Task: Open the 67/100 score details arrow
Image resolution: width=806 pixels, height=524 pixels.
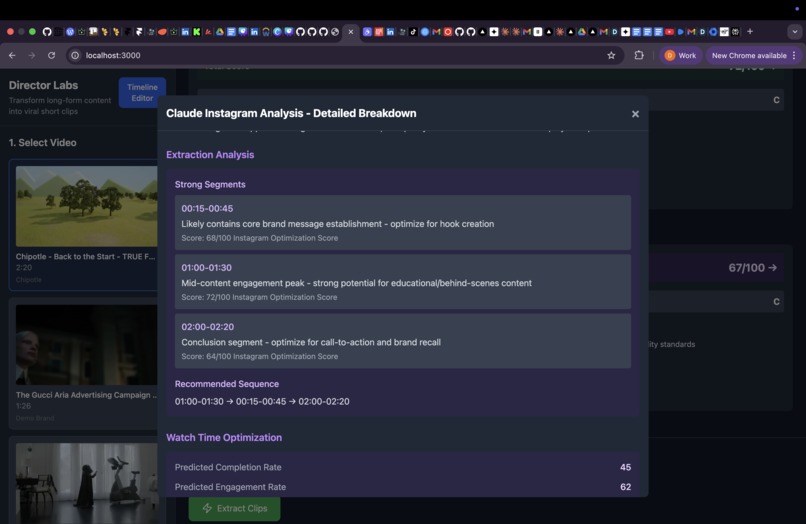Action: coord(772,267)
